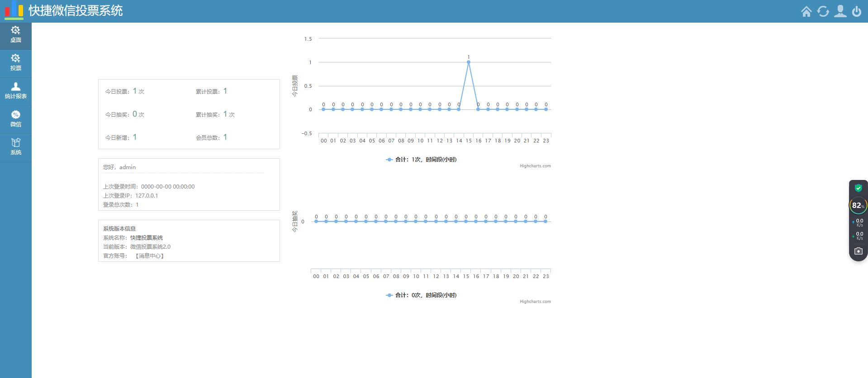This screenshot has width=868, height=378.
Task: Click the 82% performance circle indicator
Action: 858,205
